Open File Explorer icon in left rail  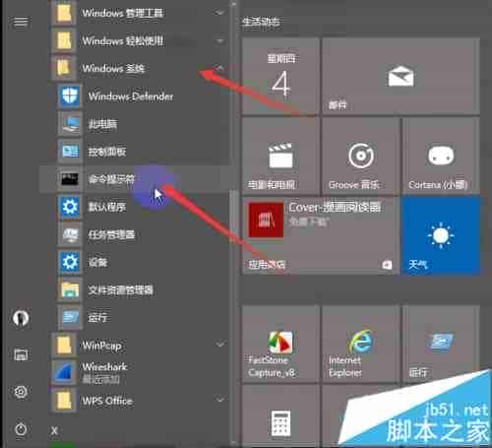coord(21,354)
